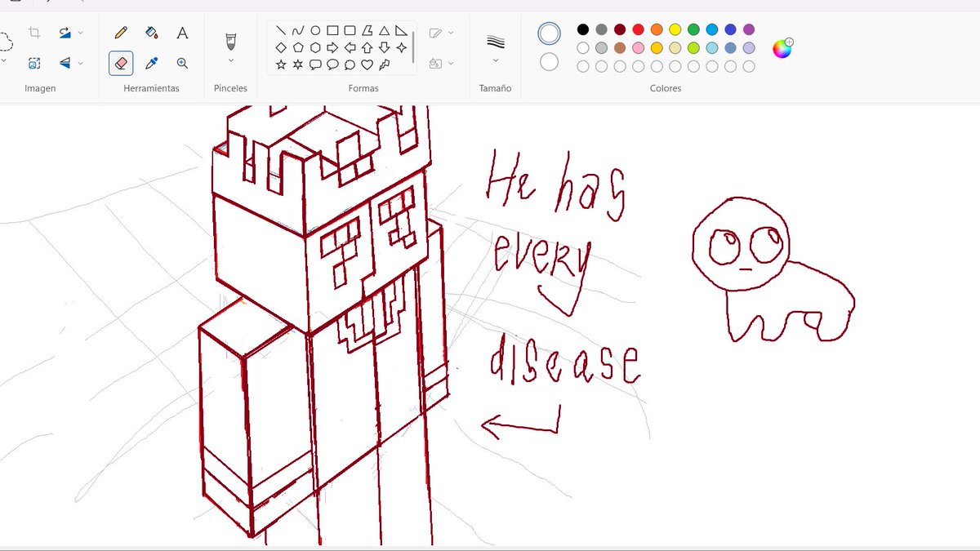Pick the orange color swatch
Image resolution: width=980 pixels, height=551 pixels.
pyautogui.click(x=657, y=29)
